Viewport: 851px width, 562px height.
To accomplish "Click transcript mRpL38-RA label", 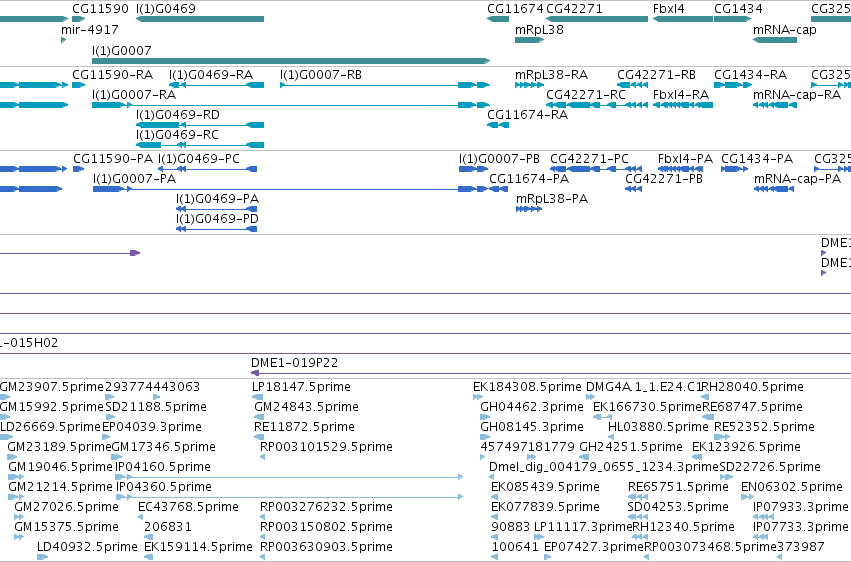I will click(551, 75).
